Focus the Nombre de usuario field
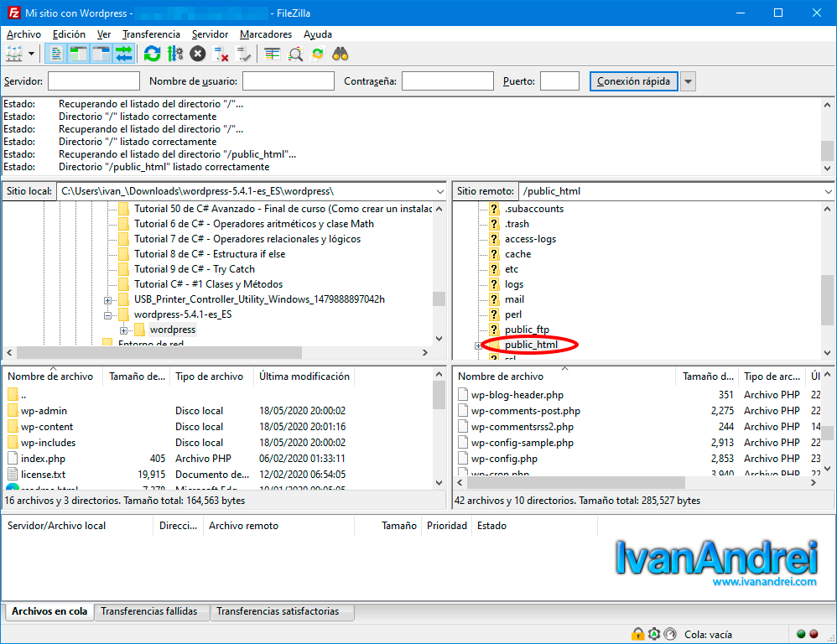This screenshot has width=837, height=644. 289,81
